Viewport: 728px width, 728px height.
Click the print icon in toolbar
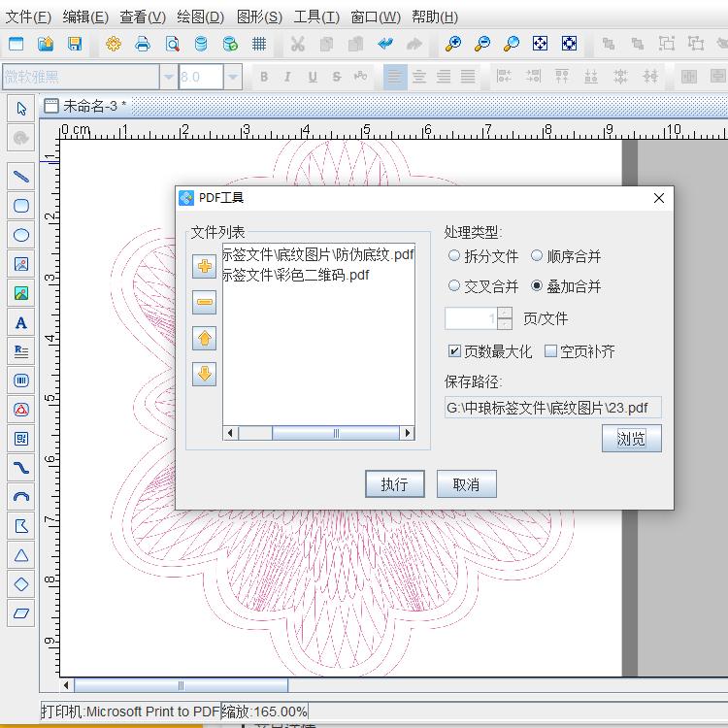143,44
